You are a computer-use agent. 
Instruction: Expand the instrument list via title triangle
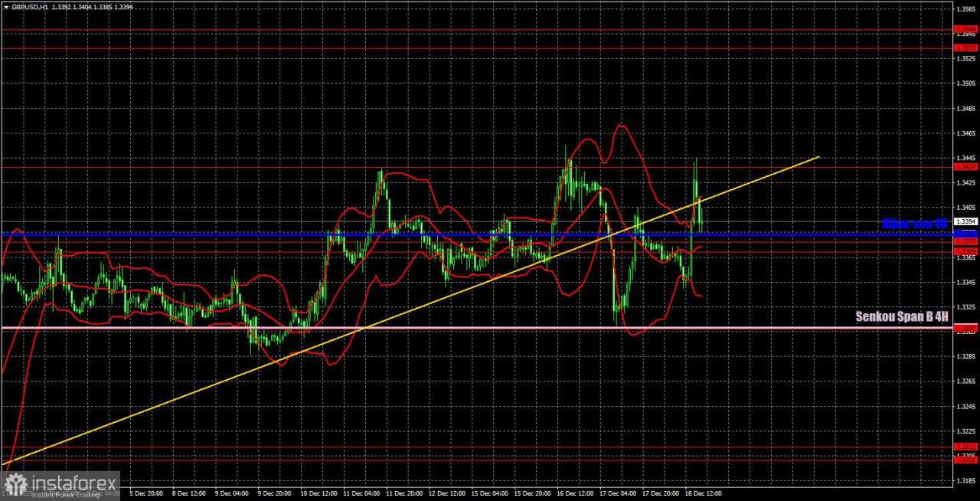[6, 7]
